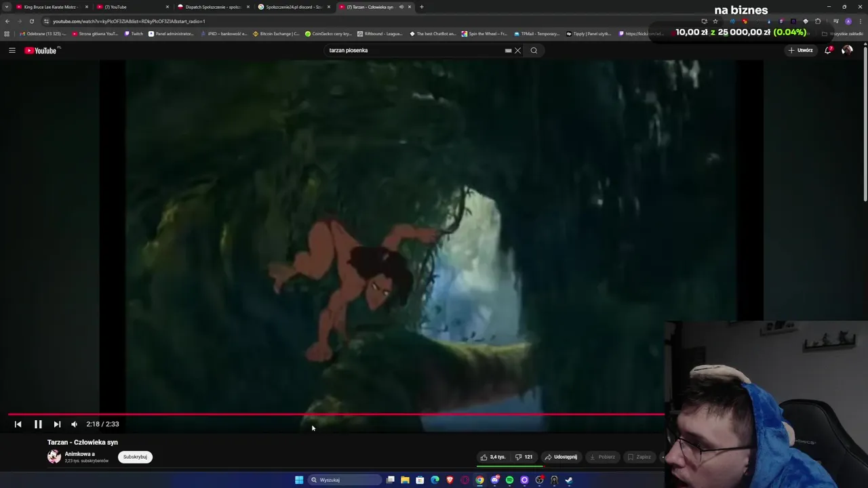
Task: Open Opera GX from taskbar
Action: click(x=465, y=480)
